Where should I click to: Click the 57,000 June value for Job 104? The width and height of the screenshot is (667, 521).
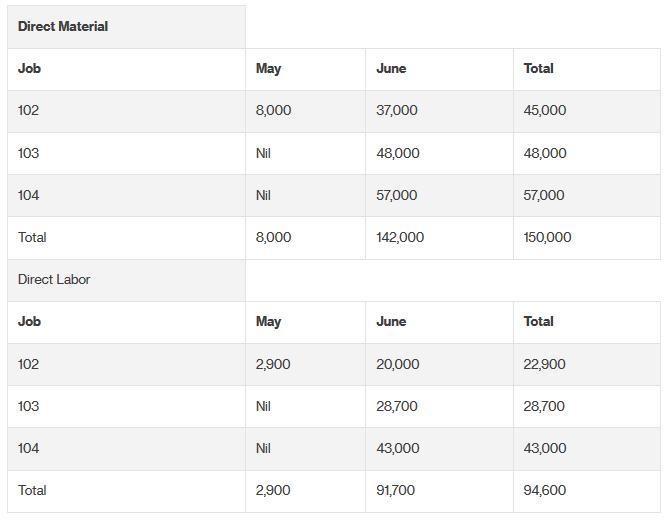pos(396,195)
